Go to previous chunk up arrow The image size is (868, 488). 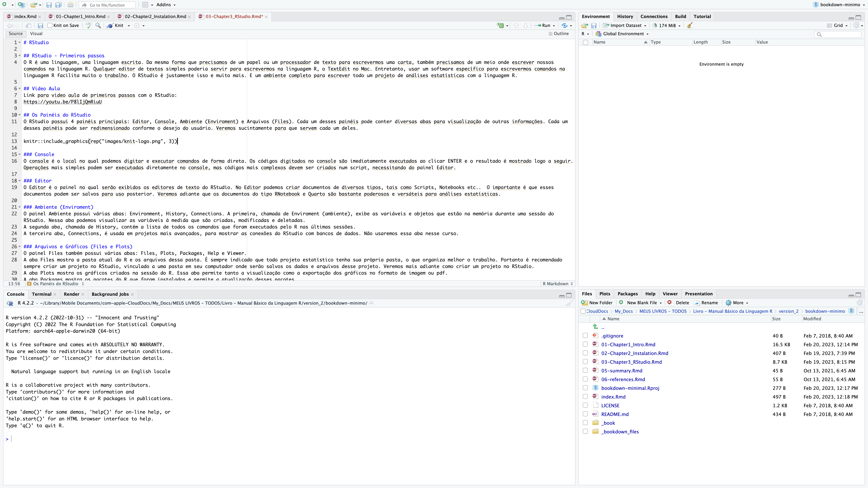click(x=516, y=26)
